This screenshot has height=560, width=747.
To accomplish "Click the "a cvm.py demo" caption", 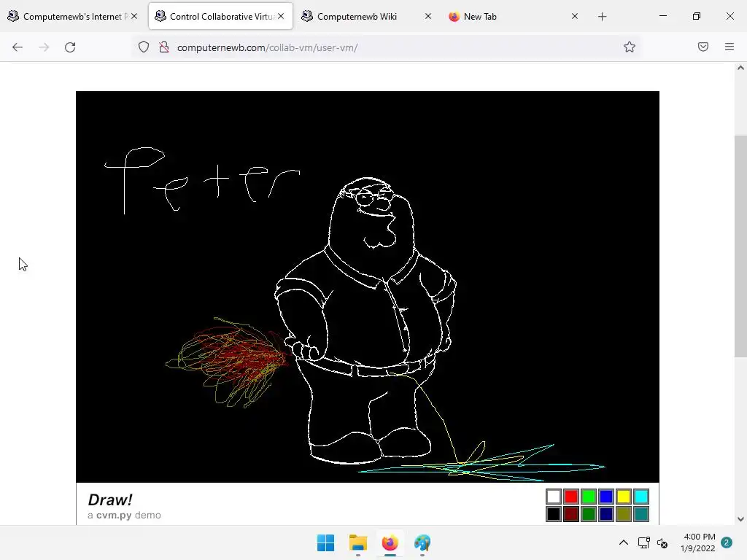I will pyautogui.click(x=124, y=516).
